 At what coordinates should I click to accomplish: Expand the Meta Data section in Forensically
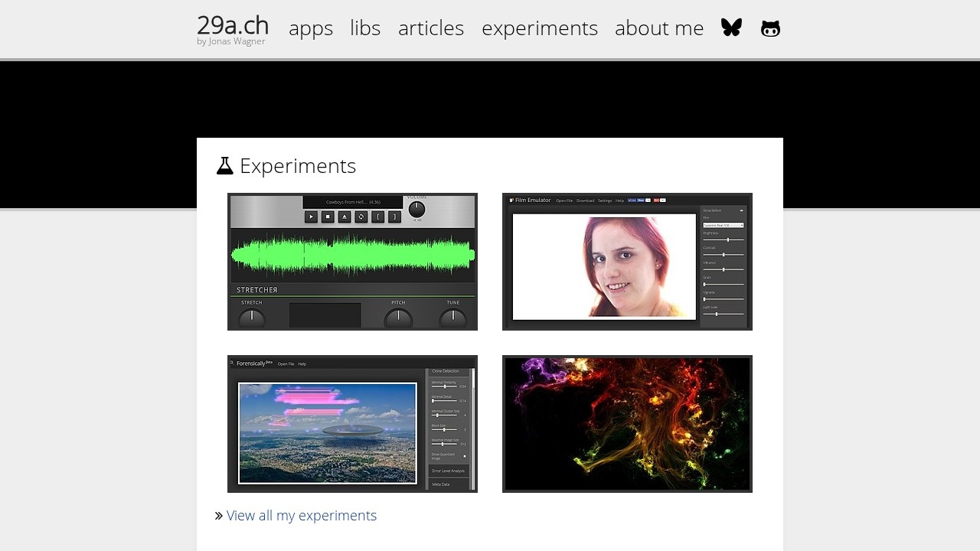pyautogui.click(x=441, y=484)
